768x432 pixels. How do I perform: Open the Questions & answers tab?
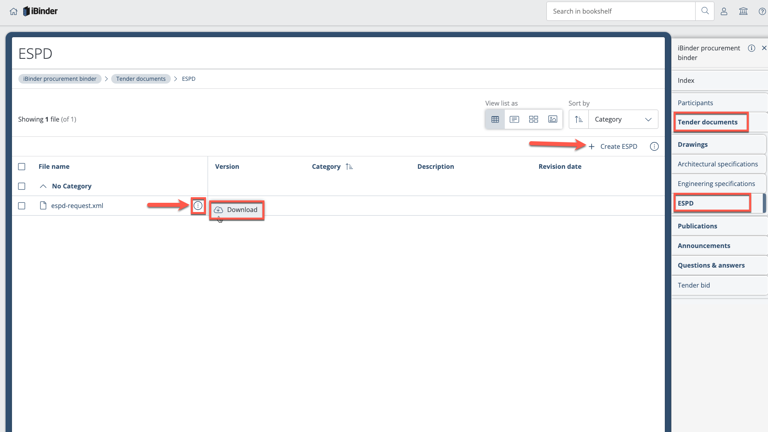tap(711, 265)
